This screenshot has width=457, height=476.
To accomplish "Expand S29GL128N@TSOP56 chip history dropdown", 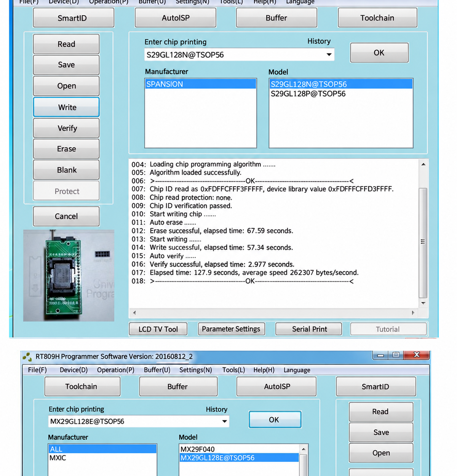I will 329,54.
